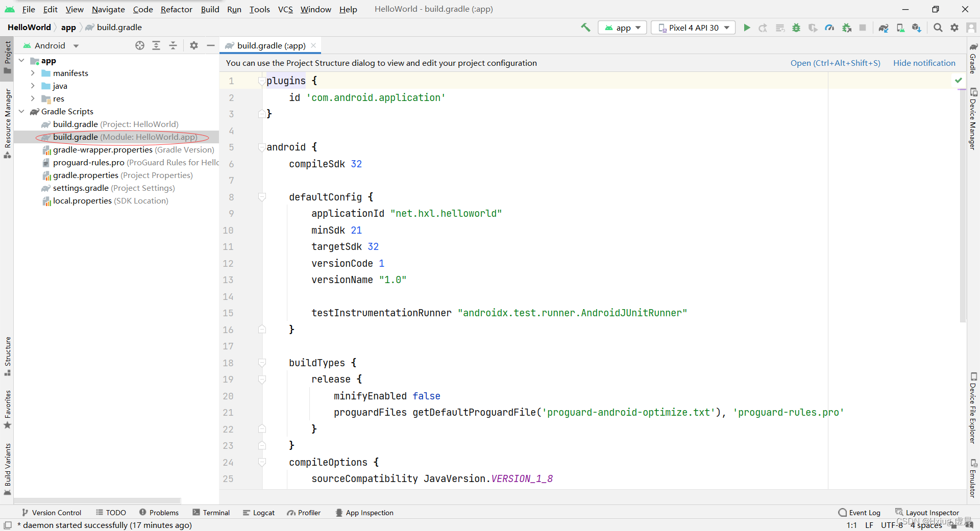Click UTF-8 encoding in status bar
This screenshot has width=980, height=531.
(891, 525)
